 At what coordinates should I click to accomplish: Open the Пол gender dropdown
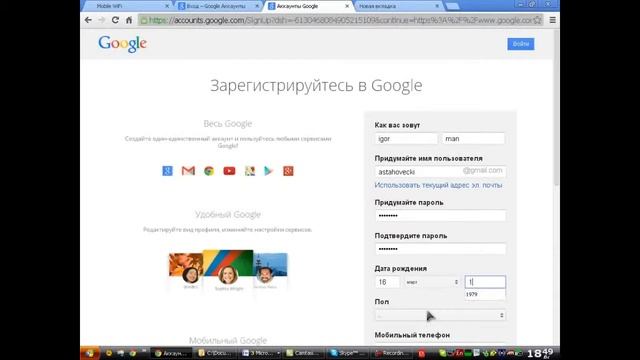(x=440, y=316)
